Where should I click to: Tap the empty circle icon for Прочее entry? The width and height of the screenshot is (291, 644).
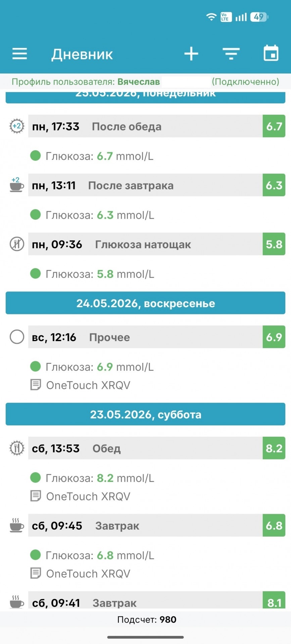(17, 337)
